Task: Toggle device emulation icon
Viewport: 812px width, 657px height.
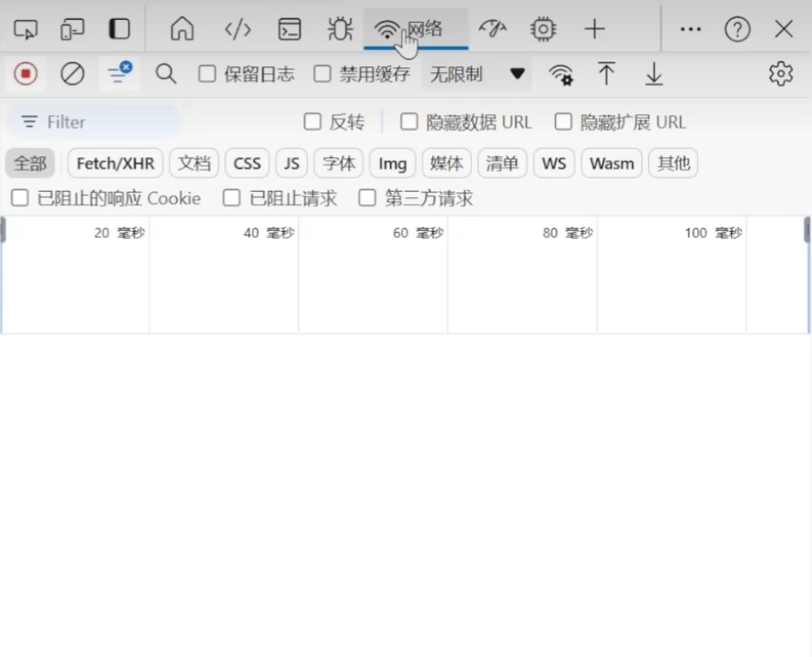Action: [72, 29]
